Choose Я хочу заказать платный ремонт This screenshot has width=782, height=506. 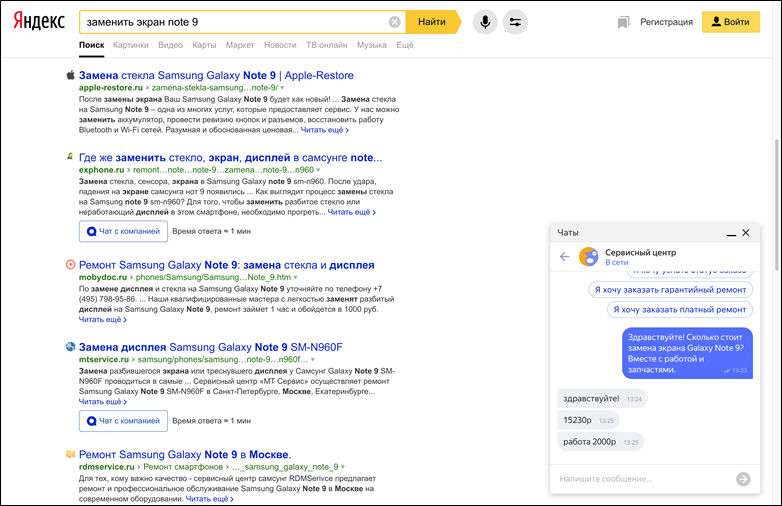(680, 310)
